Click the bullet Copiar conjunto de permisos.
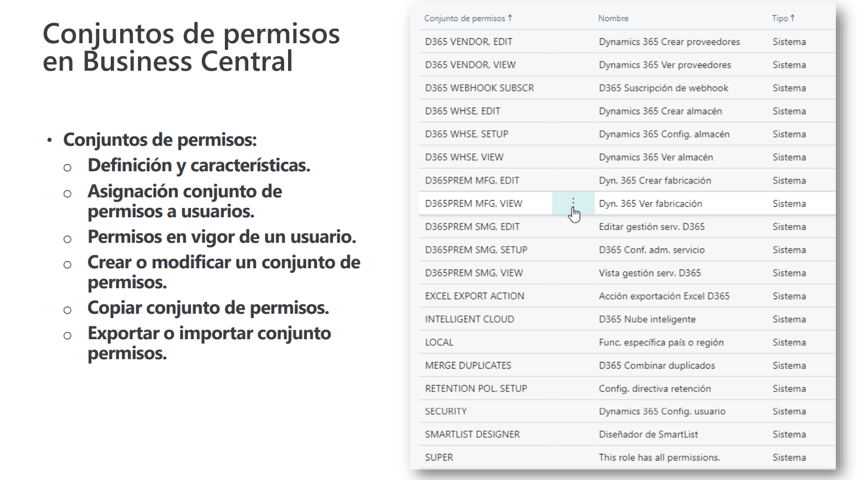868x480 pixels. click(208, 308)
